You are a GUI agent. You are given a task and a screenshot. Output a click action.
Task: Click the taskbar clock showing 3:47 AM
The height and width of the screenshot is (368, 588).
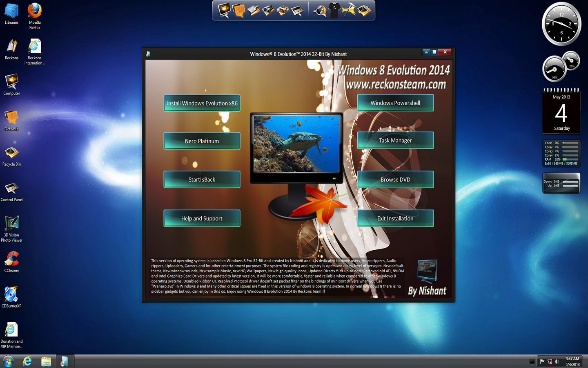(572, 361)
